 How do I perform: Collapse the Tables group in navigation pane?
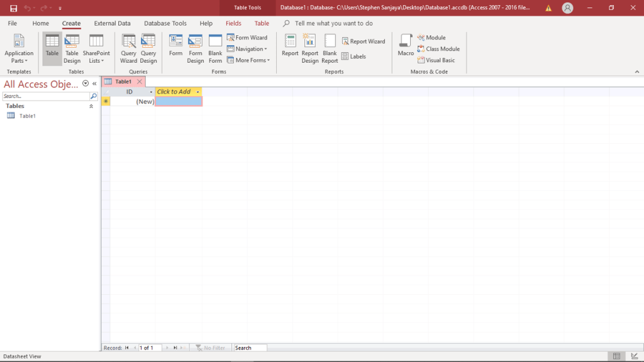pos(91,106)
